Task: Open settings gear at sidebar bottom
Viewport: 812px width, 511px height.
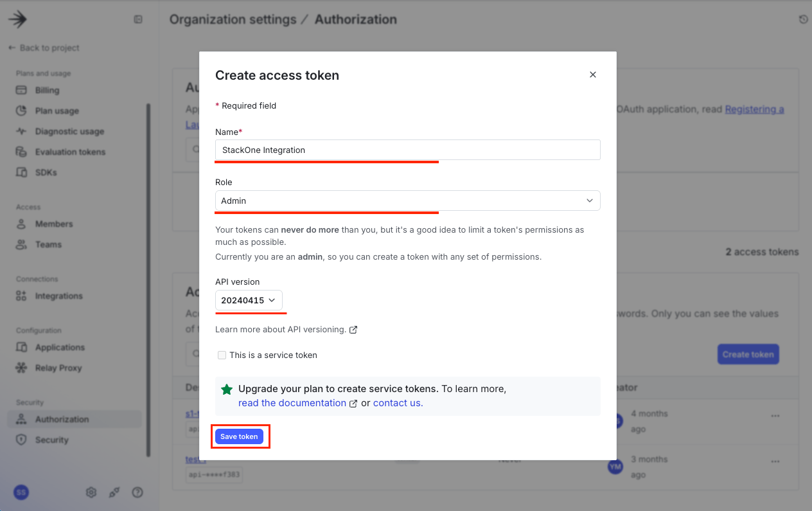Action: (91, 492)
